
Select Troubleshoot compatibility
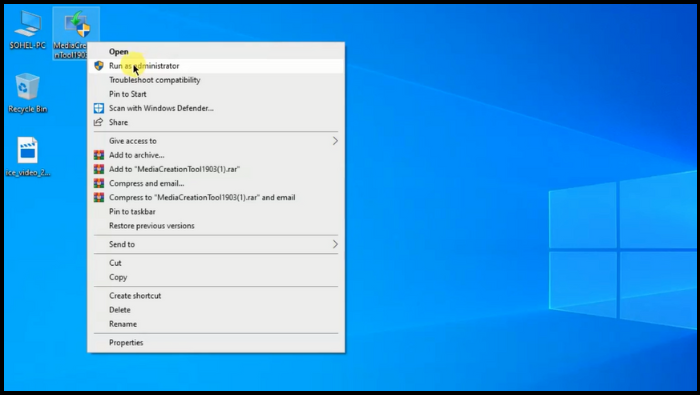216,80
